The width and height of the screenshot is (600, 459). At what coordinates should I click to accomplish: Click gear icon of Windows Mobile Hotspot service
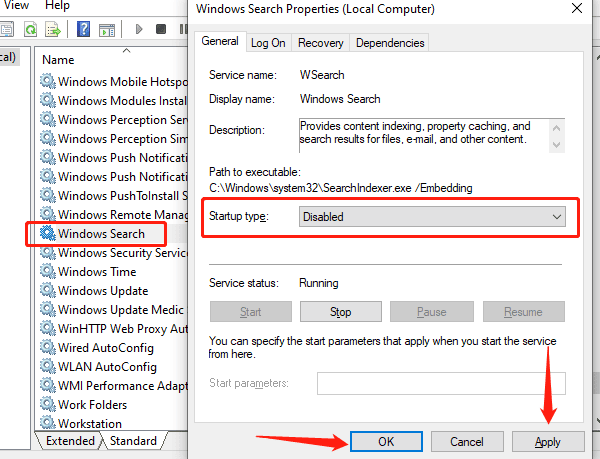[48, 81]
